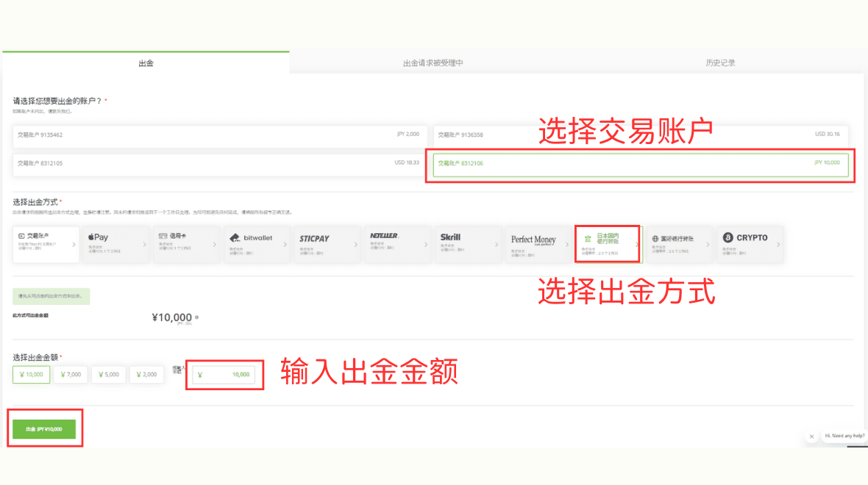
Task: Open the 交易账户 transfer option arrow
Action: (74, 245)
